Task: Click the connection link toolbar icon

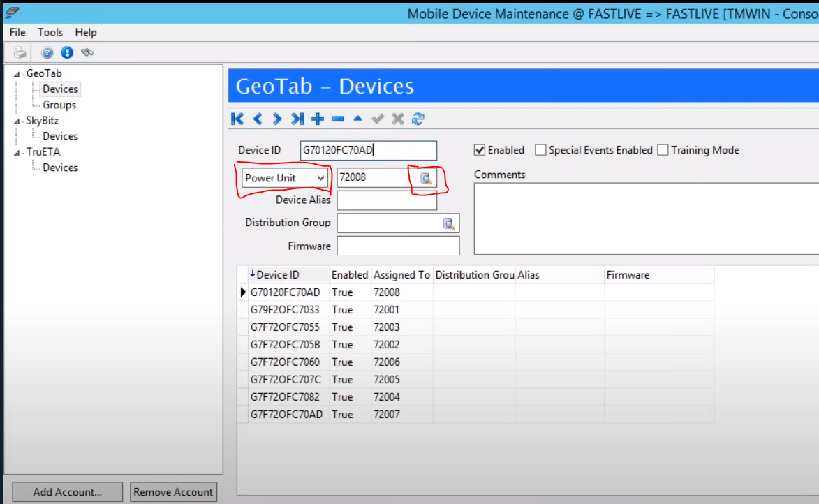Action: click(x=87, y=52)
